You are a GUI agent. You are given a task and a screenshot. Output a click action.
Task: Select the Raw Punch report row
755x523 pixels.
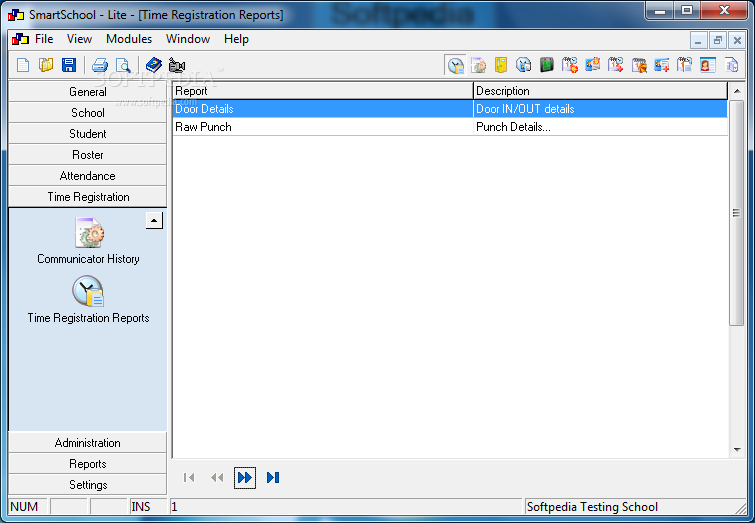pyautogui.click(x=449, y=127)
